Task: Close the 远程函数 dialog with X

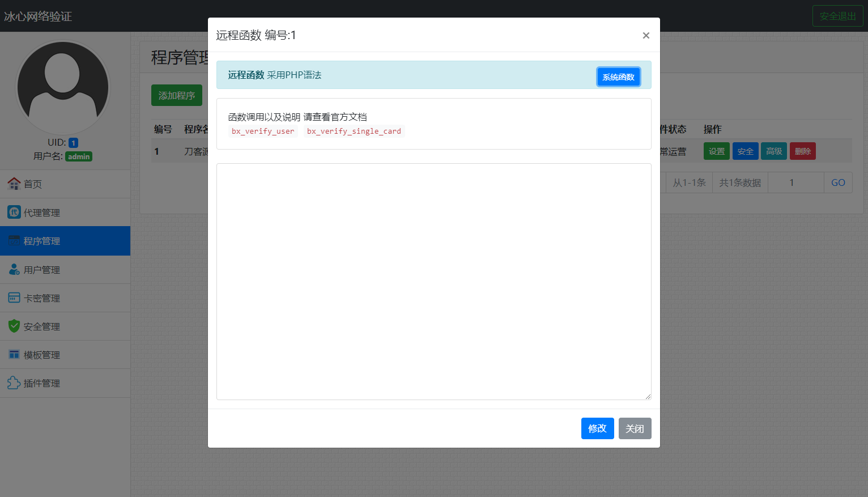Action: pyautogui.click(x=646, y=35)
